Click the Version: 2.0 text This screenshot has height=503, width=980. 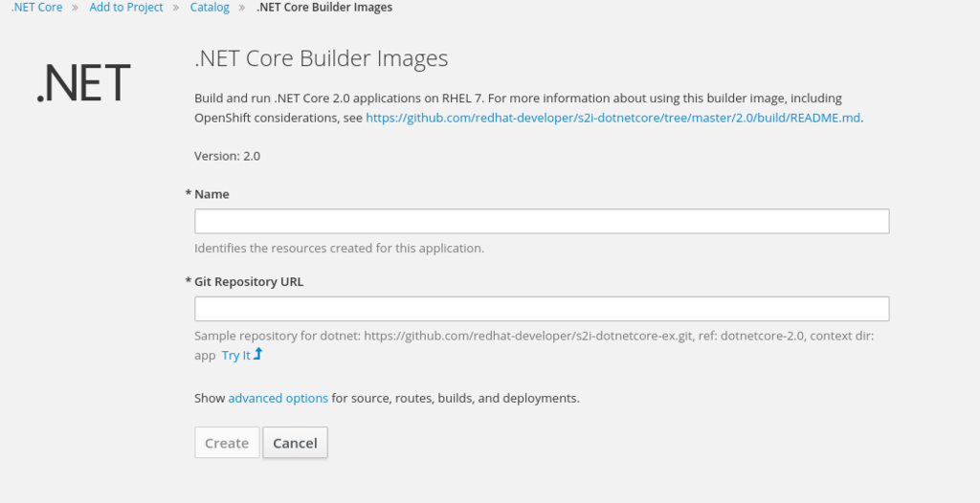pyautogui.click(x=228, y=156)
